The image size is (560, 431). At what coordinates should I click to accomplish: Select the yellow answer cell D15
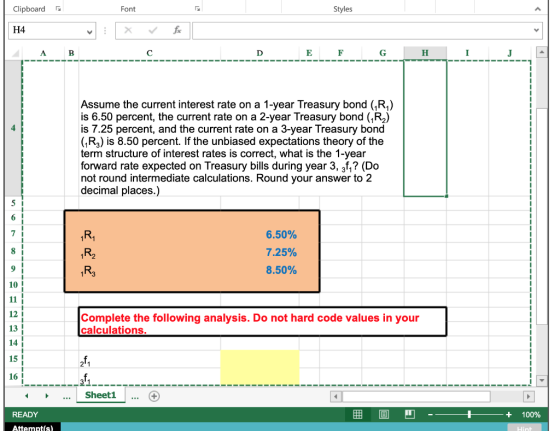[x=260, y=359]
